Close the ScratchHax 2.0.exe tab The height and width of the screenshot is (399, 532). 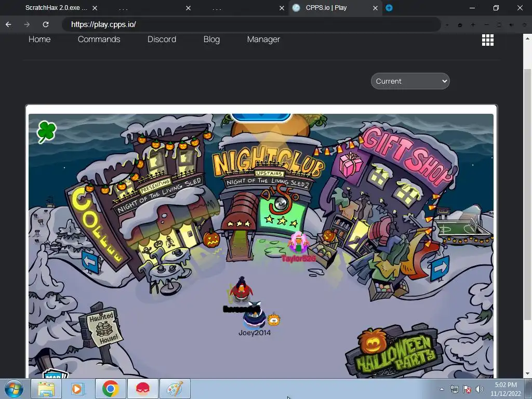click(x=95, y=8)
